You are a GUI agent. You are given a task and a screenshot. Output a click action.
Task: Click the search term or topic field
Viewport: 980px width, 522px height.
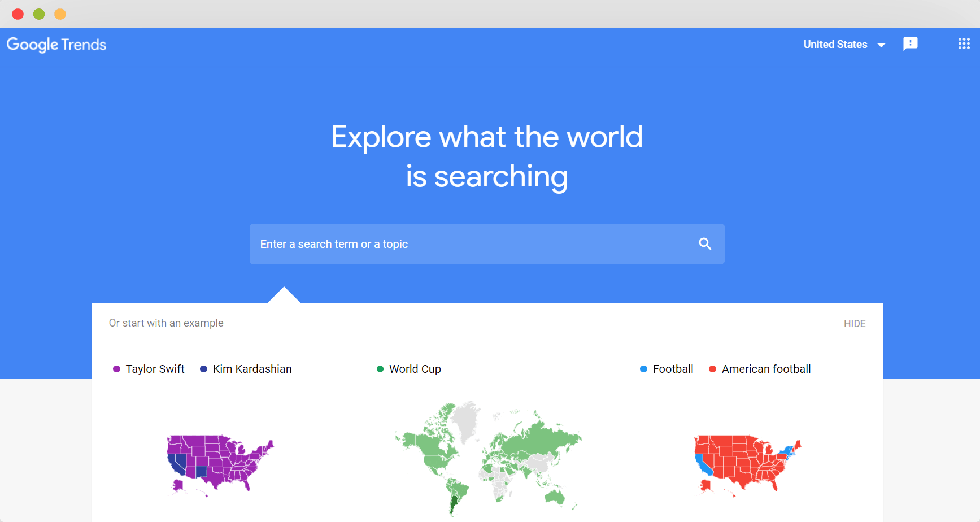(487, 244)
